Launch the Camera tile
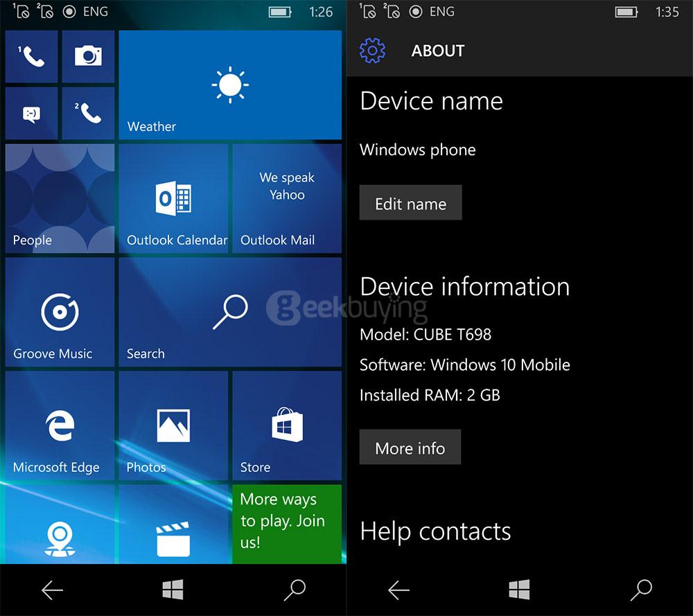The width and height of the screenshot is (693, 616). point(88,57)
